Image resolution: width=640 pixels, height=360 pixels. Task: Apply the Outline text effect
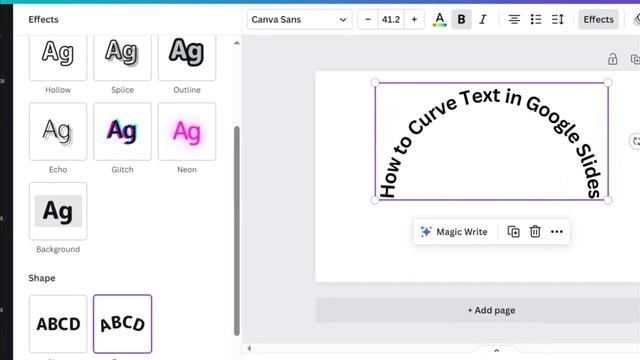coord(187,57)
